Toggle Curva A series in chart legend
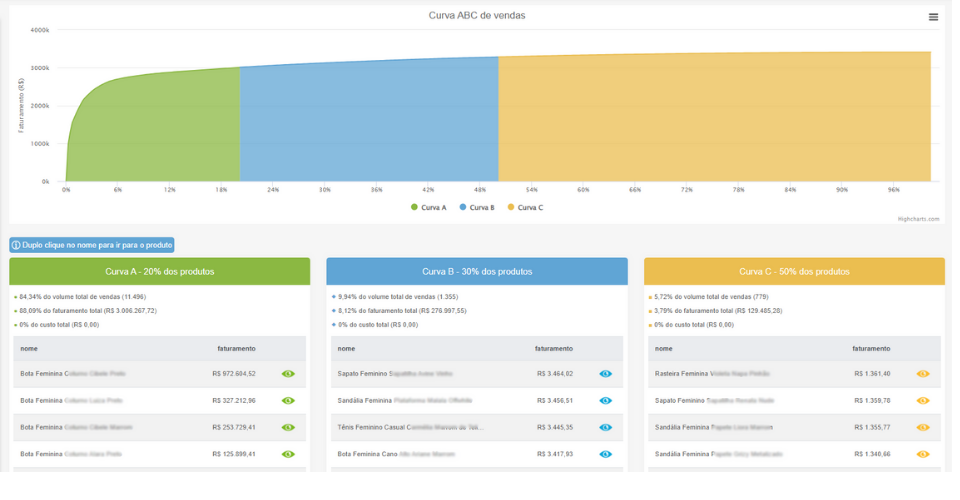Screen dimensions: 960x500 [428, 207]
